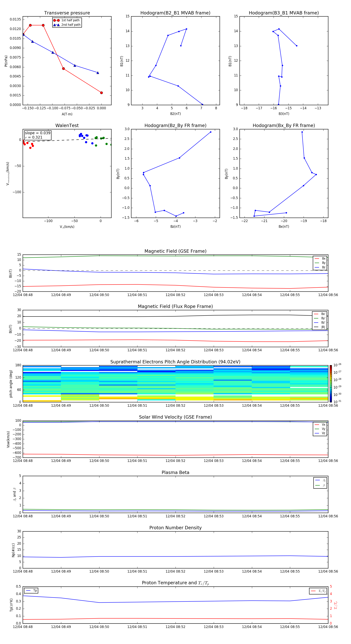Screen dimensions: 351x644
Task: Click the Bz' legend entry in Flux Rope panel
Action: [320, 323]
